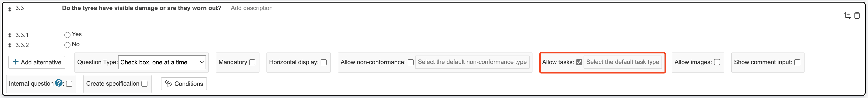Viewport: 868px width, 98px height.
Task: Click the drag handle for question 3.3
Action: pos(10,9)
